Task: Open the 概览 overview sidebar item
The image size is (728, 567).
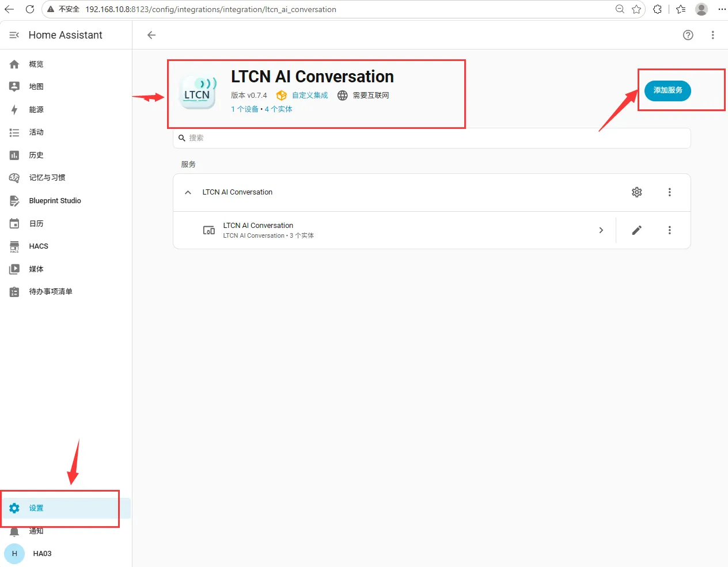Action: 66,64
